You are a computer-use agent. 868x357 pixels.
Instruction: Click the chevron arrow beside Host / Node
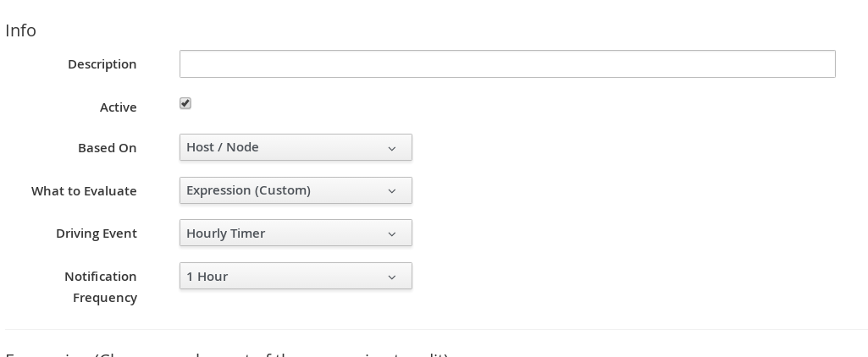point(392,148)
